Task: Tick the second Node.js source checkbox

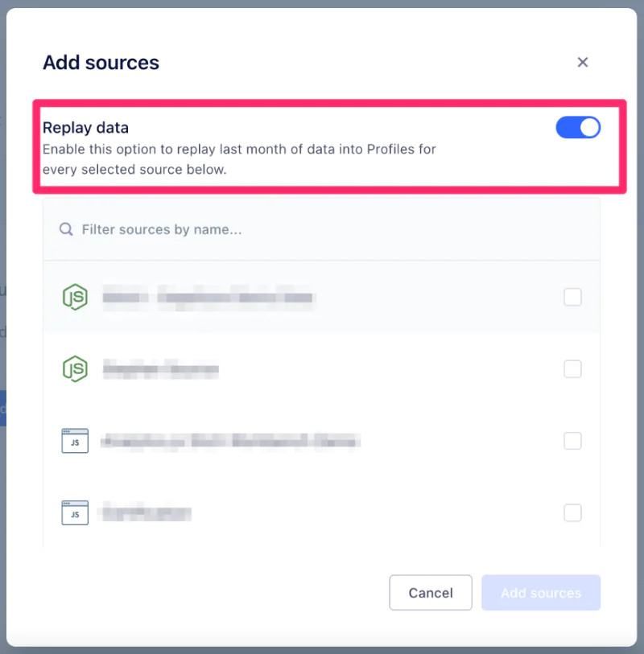Action: [x=572, y=369]
